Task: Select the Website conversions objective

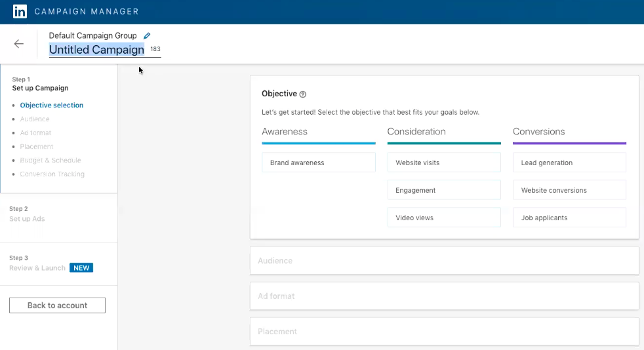Action: point(569,190)
